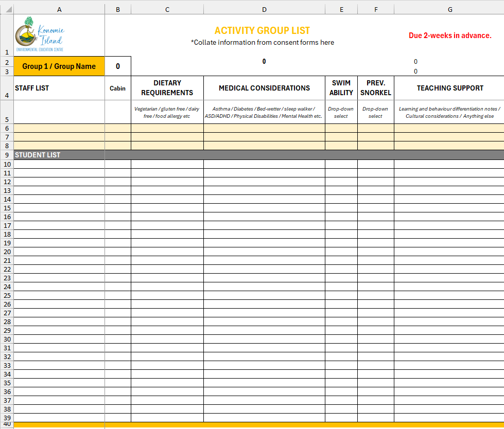504x429 pixels.
Task: Select column A header
Action: [59, 9]
